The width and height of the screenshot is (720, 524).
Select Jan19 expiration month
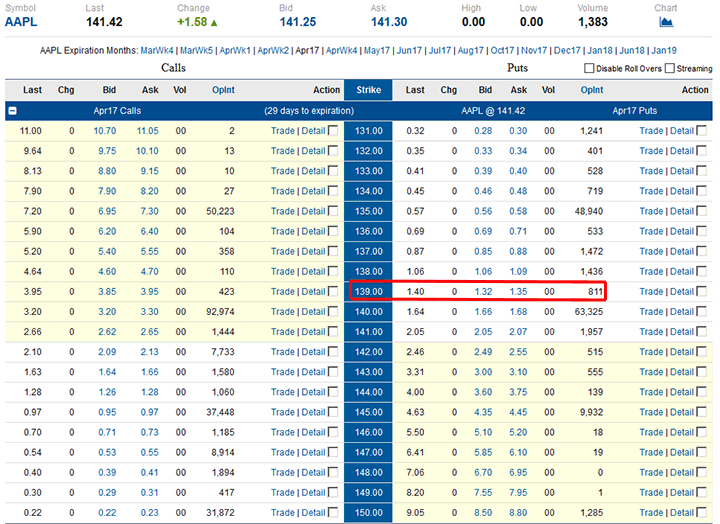coord(664,51)
